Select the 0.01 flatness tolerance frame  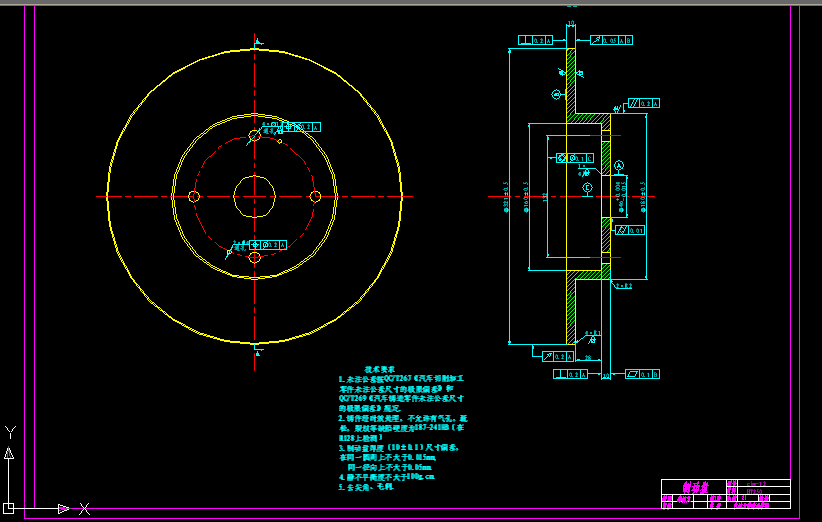pyautogui.click(x=630, y=230)
